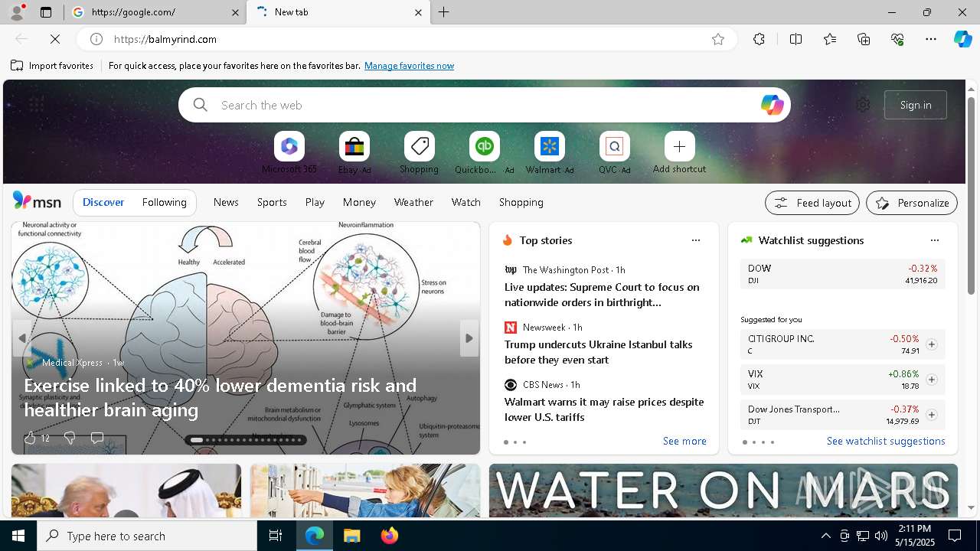Stop loading the page
This screenshot has height=551, width=980.
click(x=56, y=39)
